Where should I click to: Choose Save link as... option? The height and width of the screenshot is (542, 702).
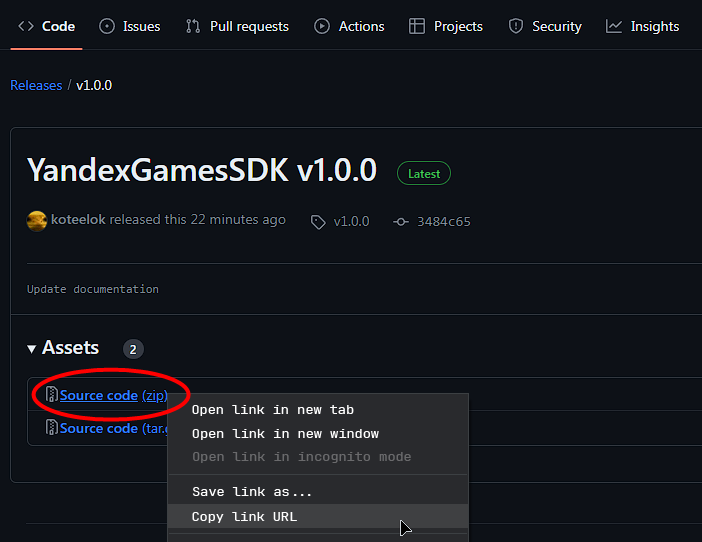(252, 492)
